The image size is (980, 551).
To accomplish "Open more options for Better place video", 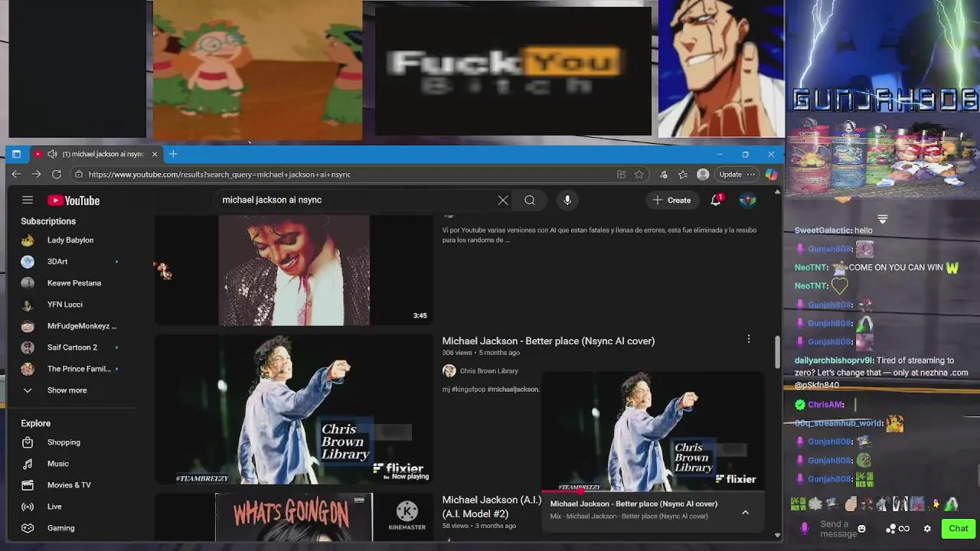I will tap(749, 339).
